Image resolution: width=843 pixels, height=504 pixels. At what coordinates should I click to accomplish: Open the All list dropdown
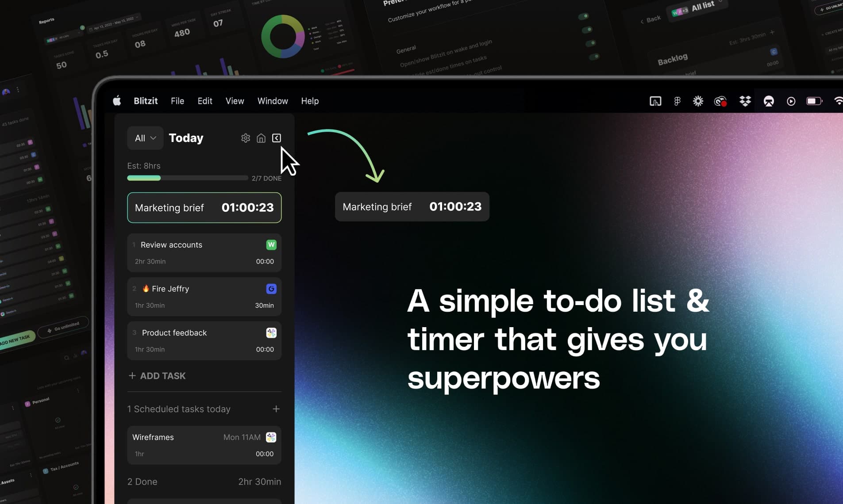pyautogui.click(x=145, y=138)
